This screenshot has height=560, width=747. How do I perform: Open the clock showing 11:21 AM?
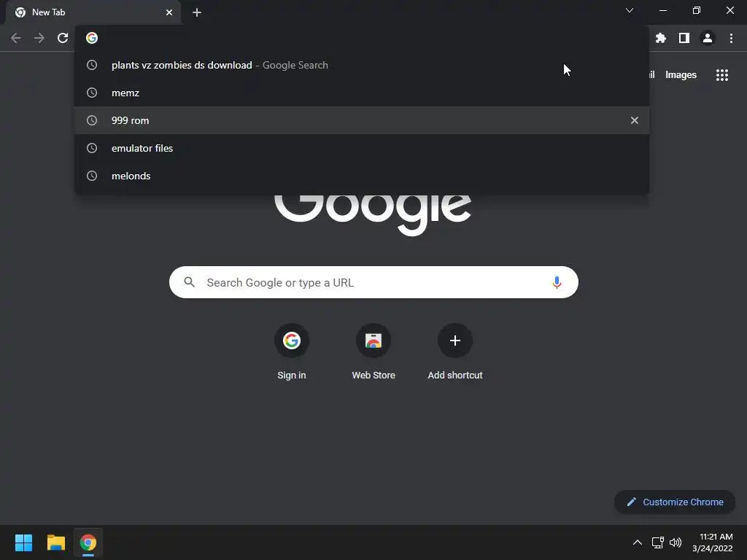click(712, 542)
